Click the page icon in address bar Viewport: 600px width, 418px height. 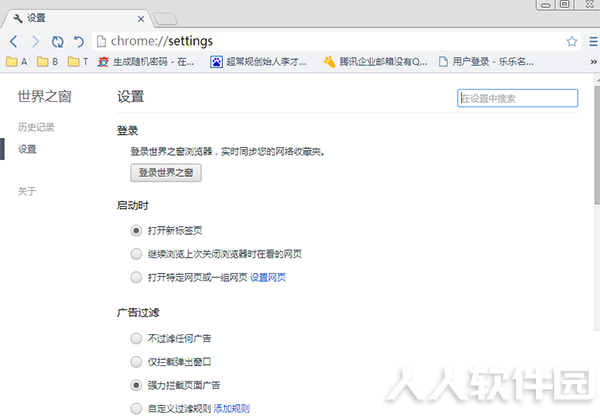pyautogui.click(x=101, y=41)
